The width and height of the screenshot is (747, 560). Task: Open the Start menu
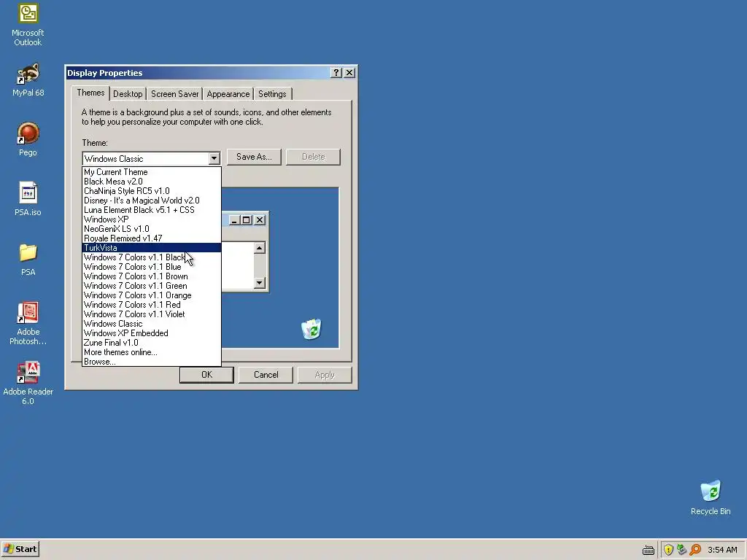point(20,549)
